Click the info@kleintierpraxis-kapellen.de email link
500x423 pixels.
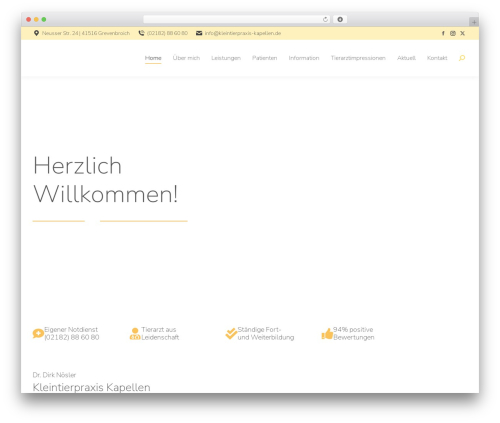coord(243,33)
